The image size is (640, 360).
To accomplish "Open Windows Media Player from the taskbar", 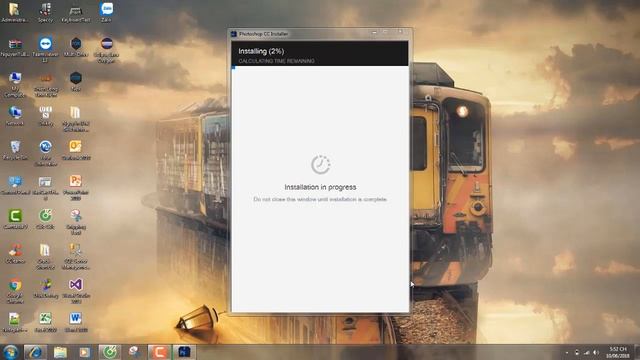I will tap(84, 352).
